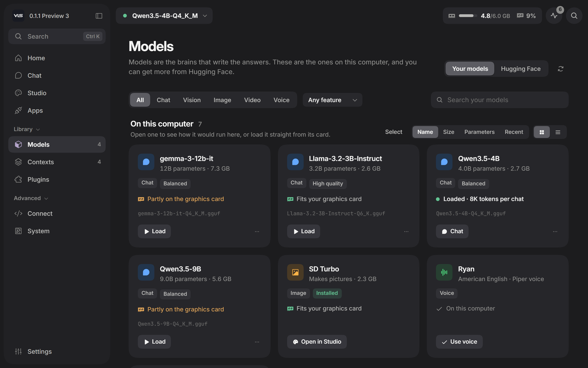This screenshot has width=588, height=368.
Task: Sort models by Size
Action: (x=448, y=132)
